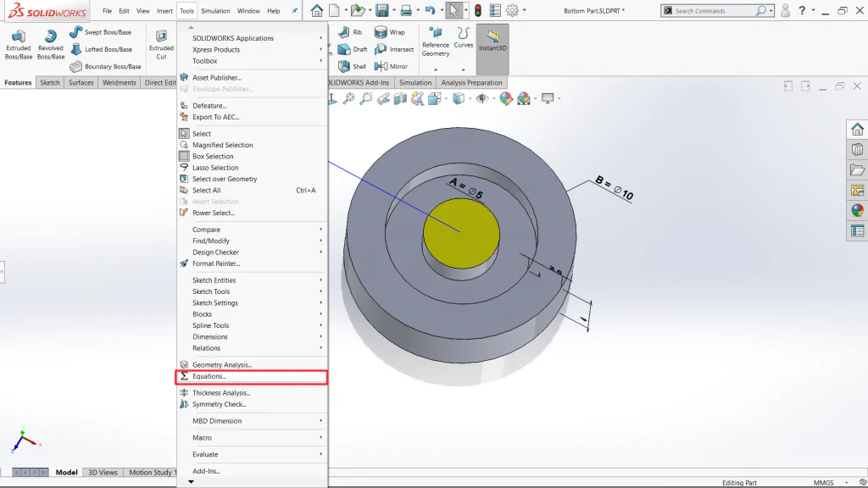Viewport: 868px width, 488px height.
Task: Expand the Reference Geometry dropdown
Action: pyautogui.click(x=436, y=69)
